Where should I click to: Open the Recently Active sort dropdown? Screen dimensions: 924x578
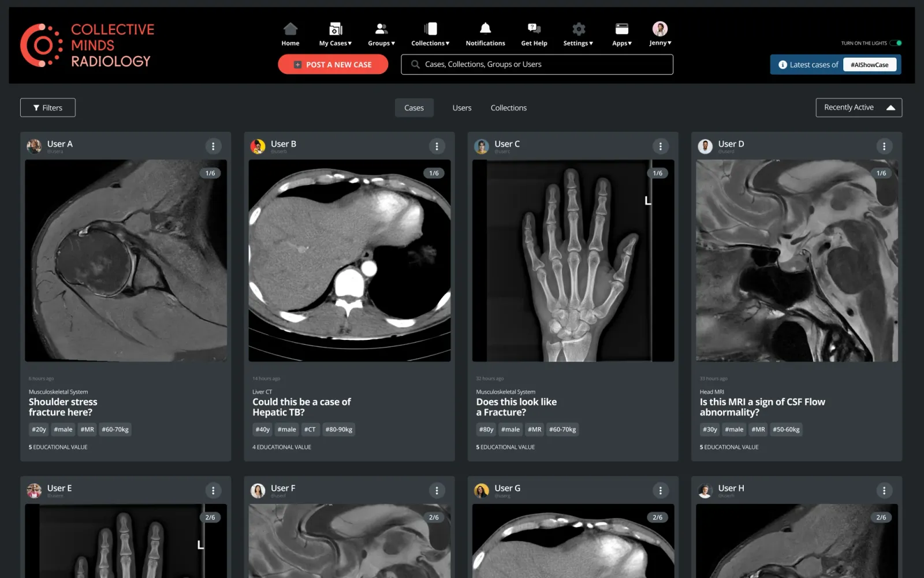pos(859,108)
